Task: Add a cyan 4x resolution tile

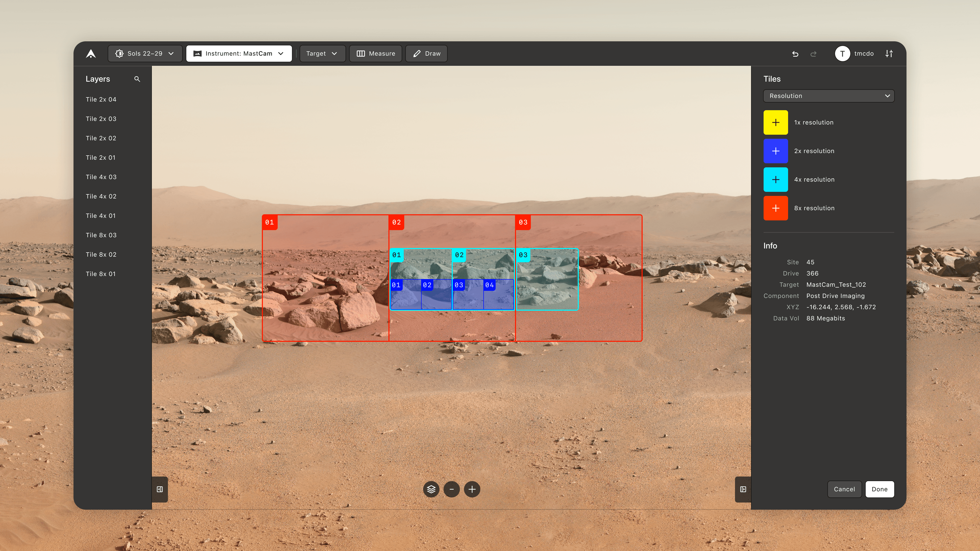Action: (x=775, y=180)
